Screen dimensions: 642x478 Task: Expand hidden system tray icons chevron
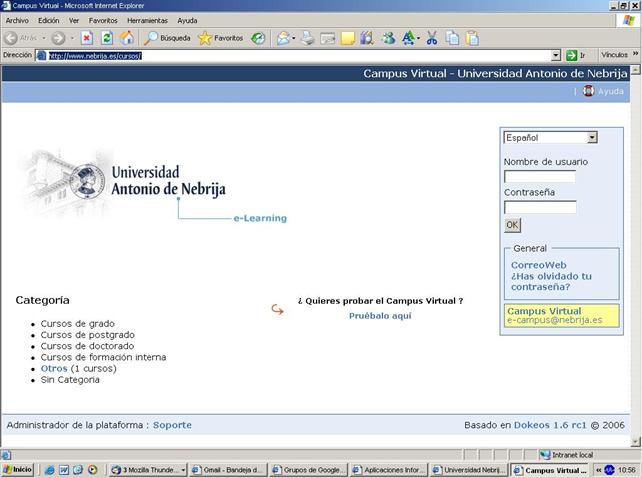(x=598, y=470)
